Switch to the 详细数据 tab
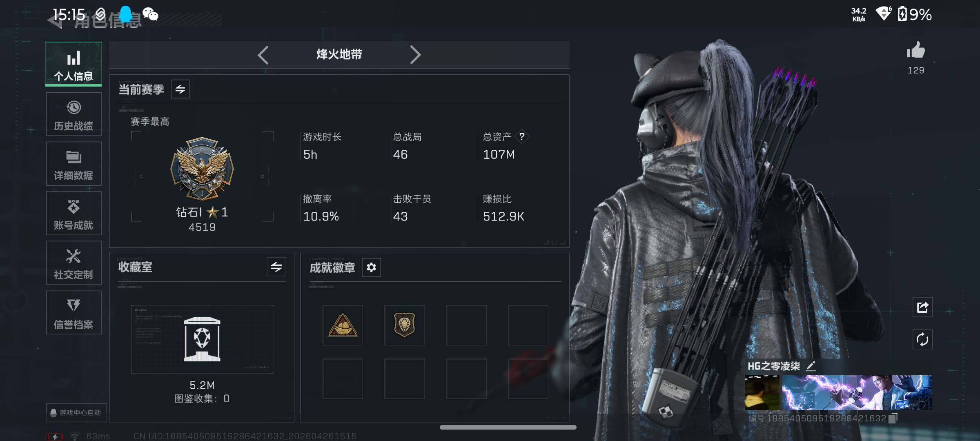The image size is (980, 441). pyautogui.click(x=73, y=164)
